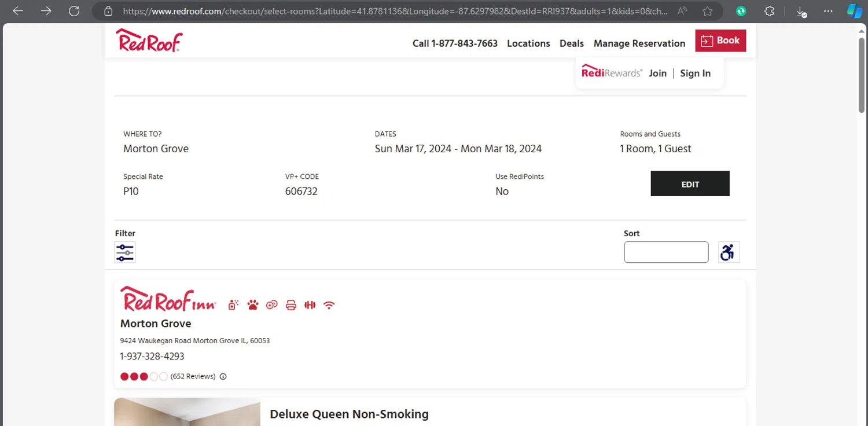This screenshot has width=868, height=426.
Task: Toggle accessible rooms filter
Action: coord(729,252)
